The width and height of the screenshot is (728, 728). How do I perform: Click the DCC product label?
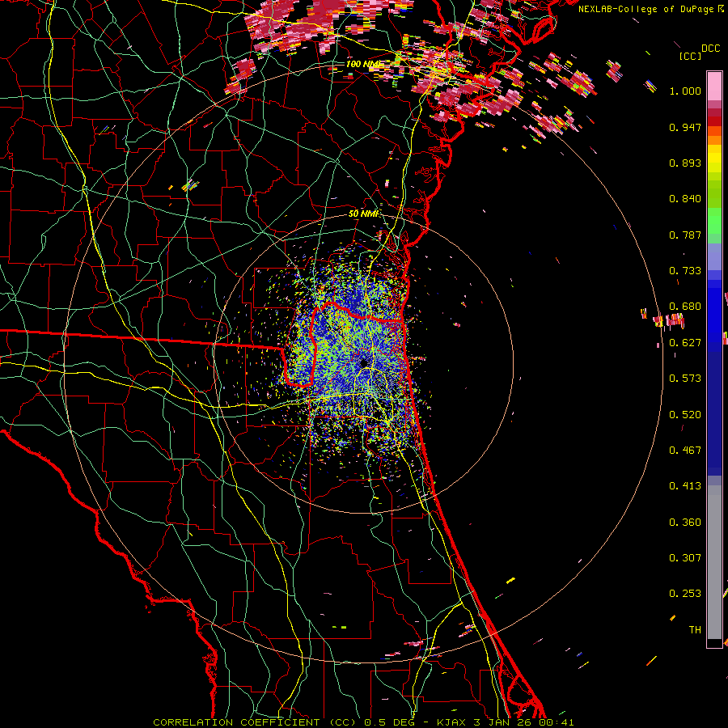(711, 49)
